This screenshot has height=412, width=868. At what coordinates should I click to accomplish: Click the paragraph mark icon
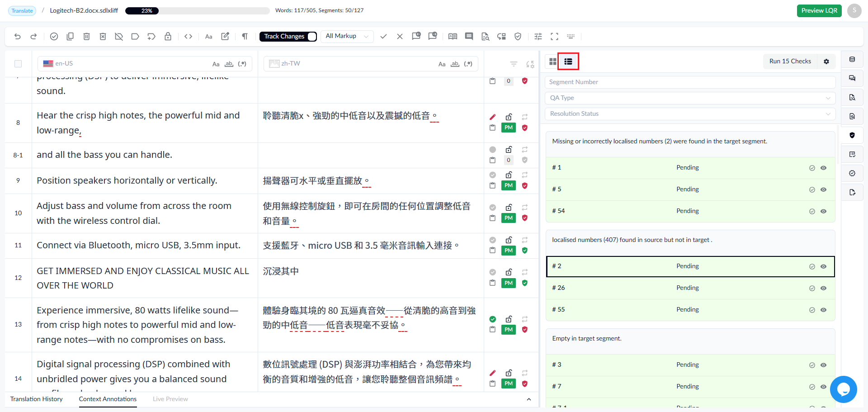tap(245, 37)
